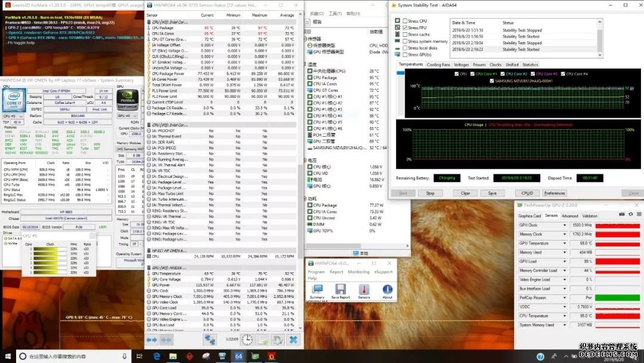
Task: Enable Stress system memory checkbox
Action: tap(405, 41)
